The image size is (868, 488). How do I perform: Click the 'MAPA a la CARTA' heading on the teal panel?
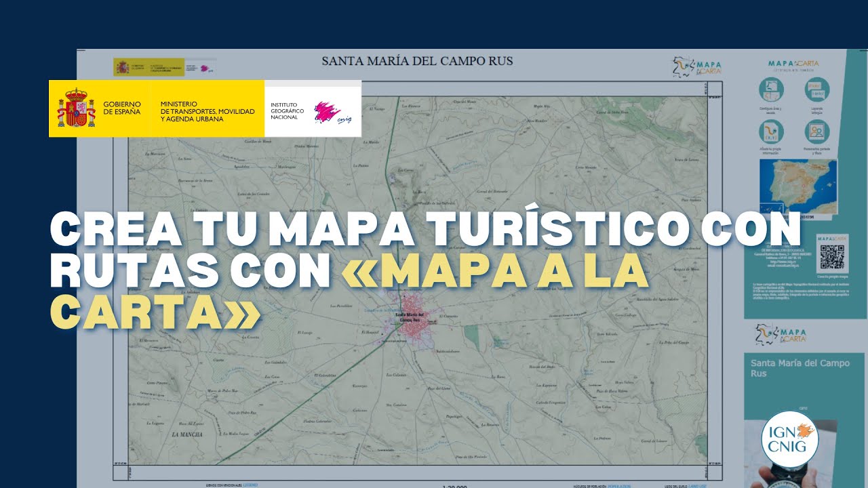793,64
